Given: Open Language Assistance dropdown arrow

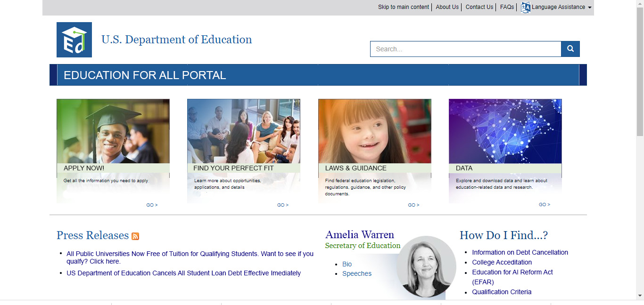Looking at the screenshot, I should [x=590, y=8].
